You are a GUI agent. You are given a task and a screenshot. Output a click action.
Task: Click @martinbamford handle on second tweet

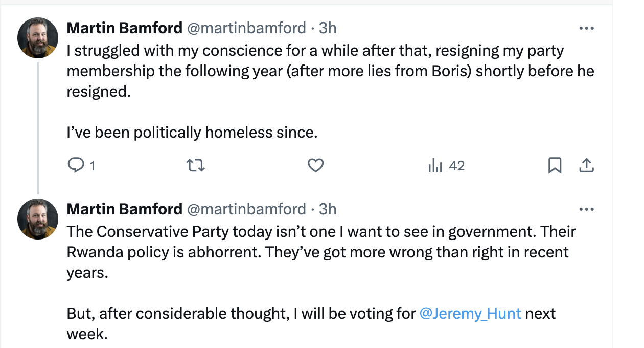point(247,209)
